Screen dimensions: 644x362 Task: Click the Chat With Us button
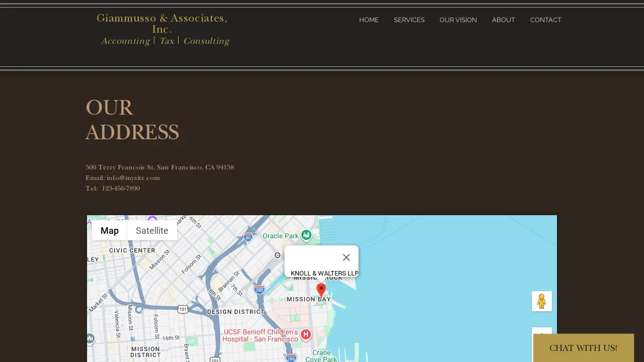click(584, 348)
